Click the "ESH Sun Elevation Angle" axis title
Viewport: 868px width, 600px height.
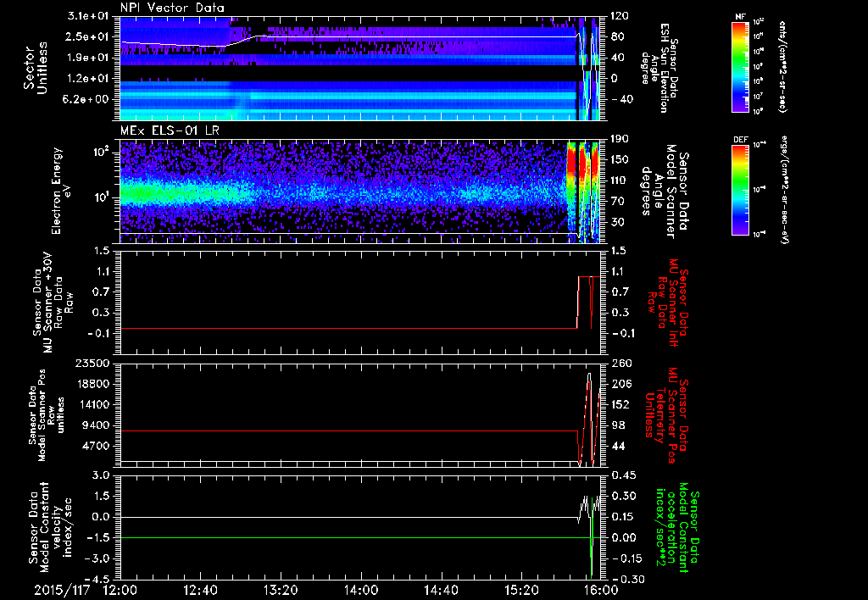[659, 68]
